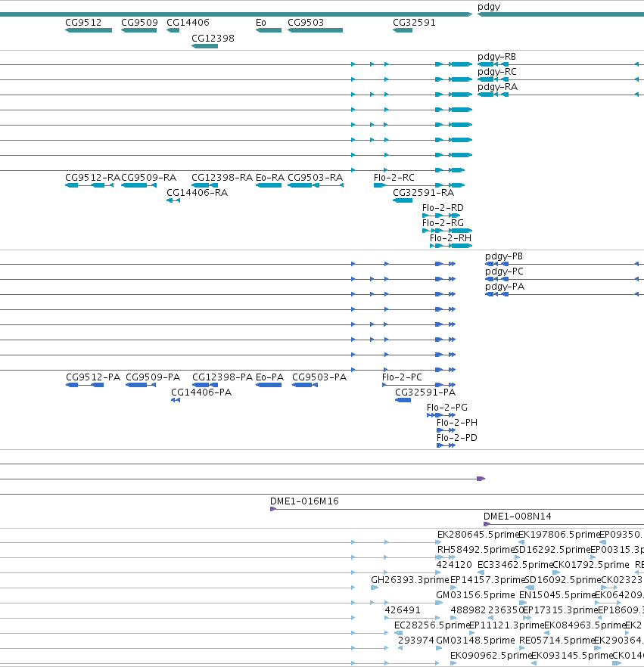Click the Flo-2-PH protein feature
This screenshot has width=644, height=667.
tap(446, 430)
